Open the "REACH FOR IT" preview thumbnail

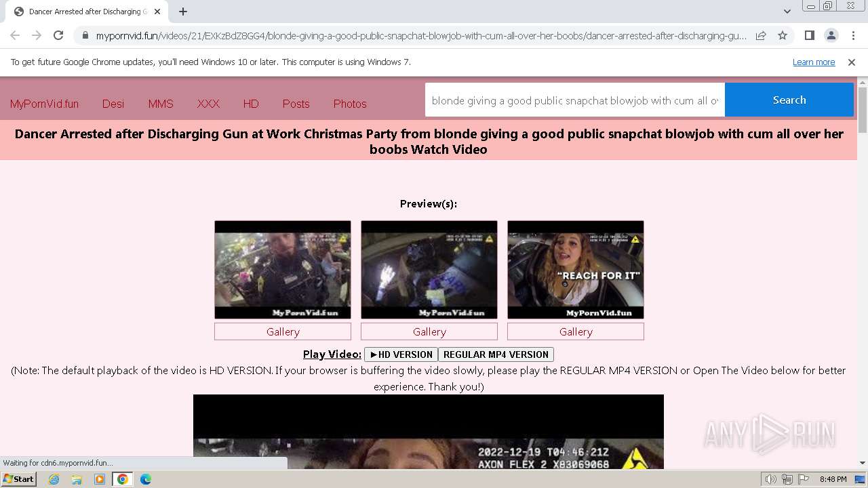[x=576, y=270]
